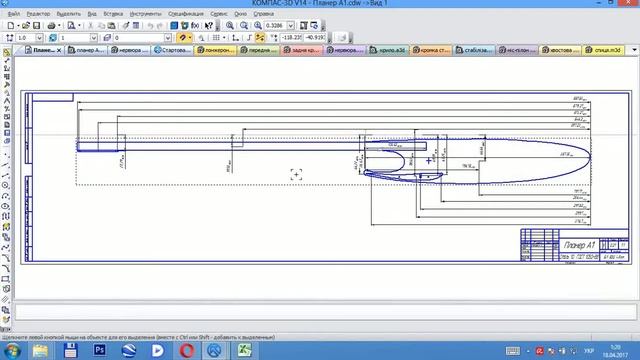Select the Rectangle tool in left panel
This screenshot has width=640, height=360.
[x=5, y=279]
